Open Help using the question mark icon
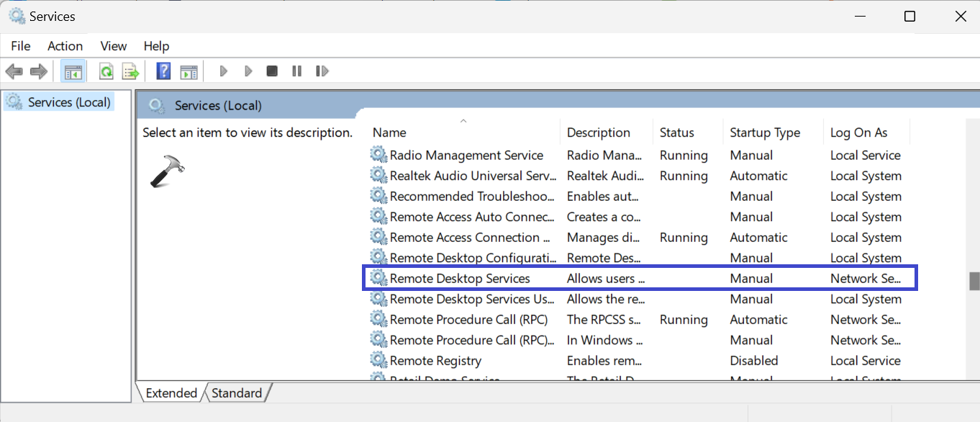Viewport: 980px width, 422px height. [163, 71]
